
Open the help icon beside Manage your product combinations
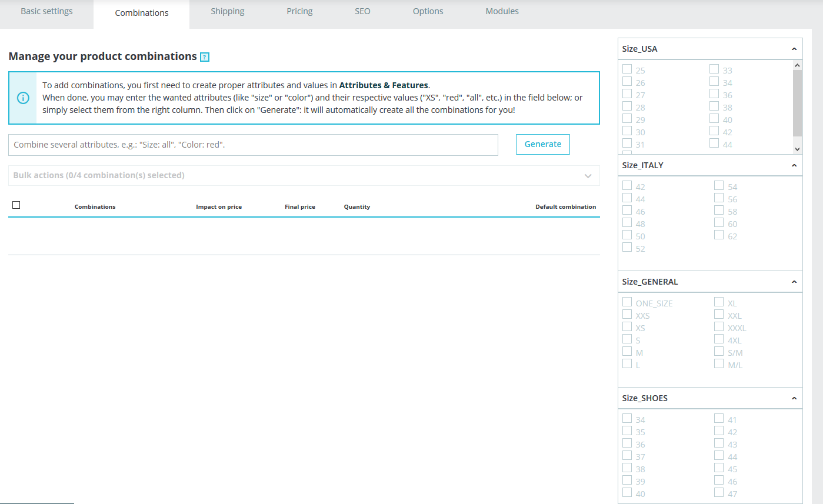[x=205, y=57]
